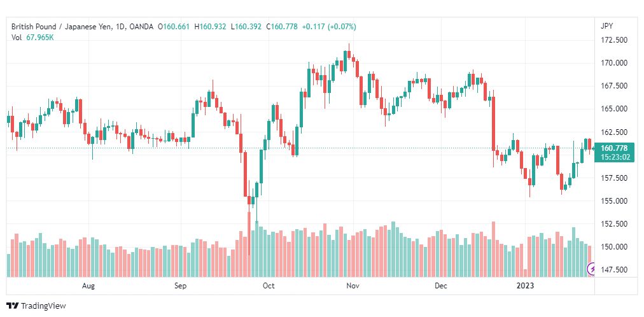Click the Nov label on the time axis
The height and width of the screenshot is (317, 644).
353,286
